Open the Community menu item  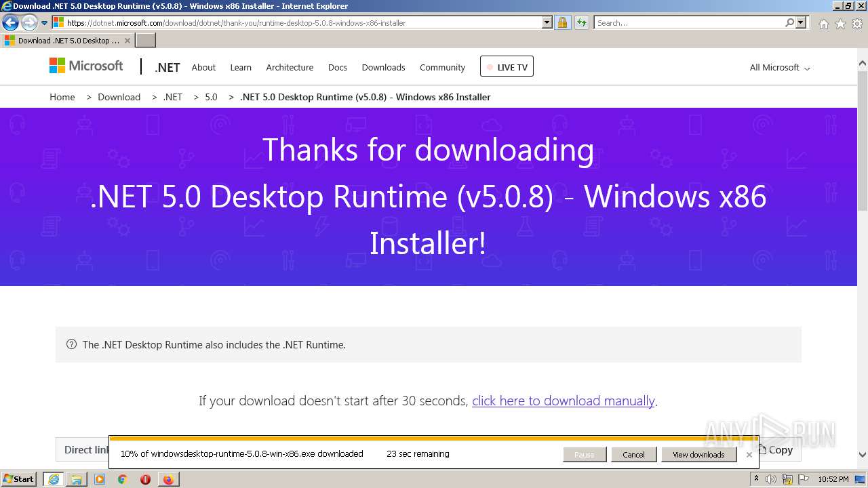click(x=442, y=67)
